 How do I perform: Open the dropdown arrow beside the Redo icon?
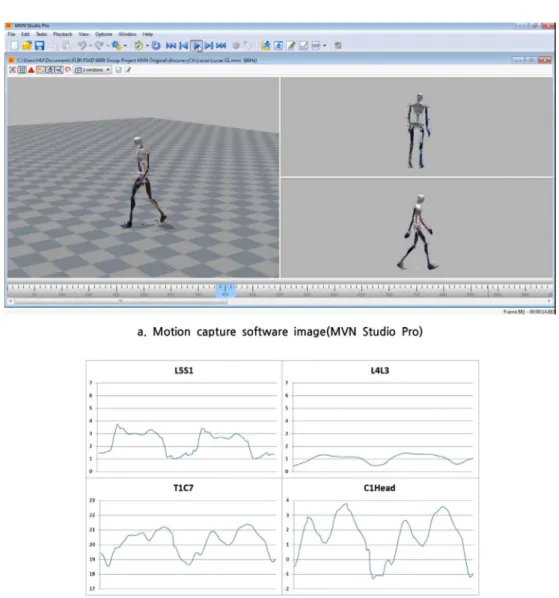click(108, 46)
